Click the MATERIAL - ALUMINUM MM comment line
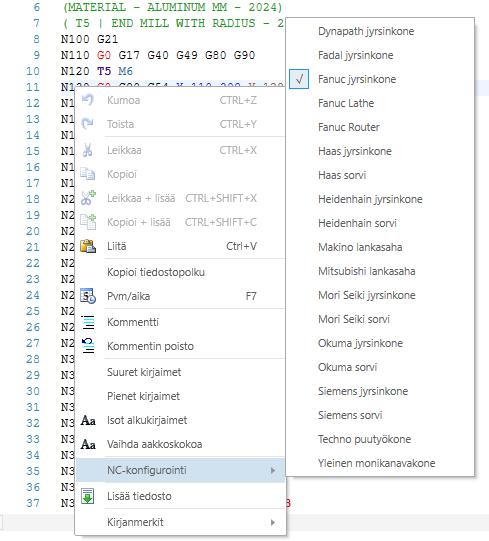The image size is (489, 541). tap(173, 7)
